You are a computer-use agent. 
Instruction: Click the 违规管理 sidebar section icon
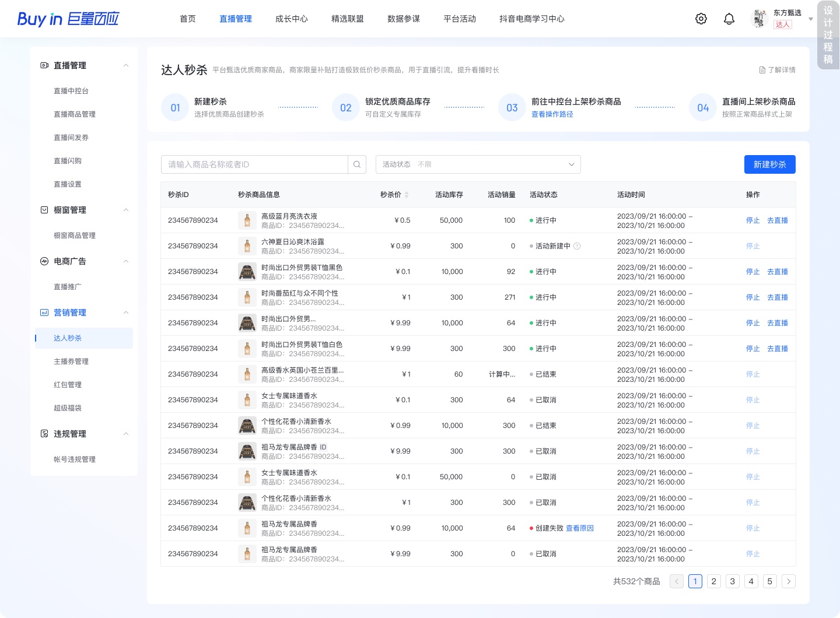pyautogui.click(x=44, y=434)
